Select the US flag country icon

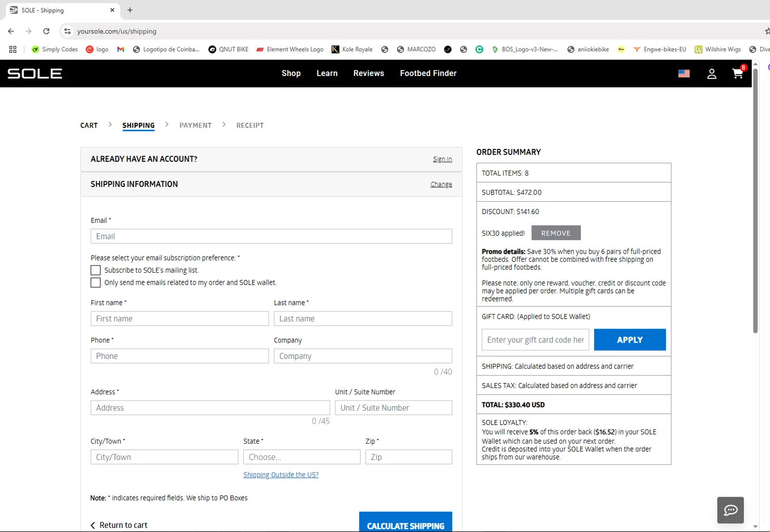click(x=684, y=73)
